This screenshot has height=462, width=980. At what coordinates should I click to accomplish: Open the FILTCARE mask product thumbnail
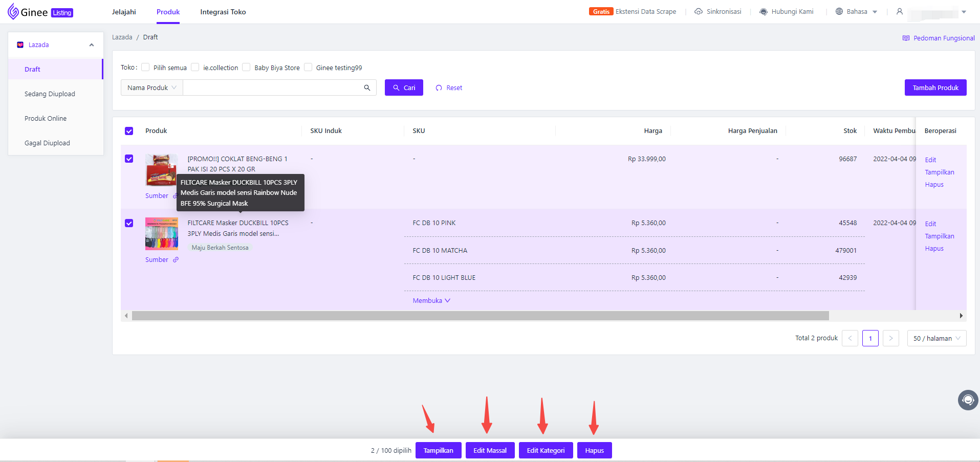pos(162,234)
